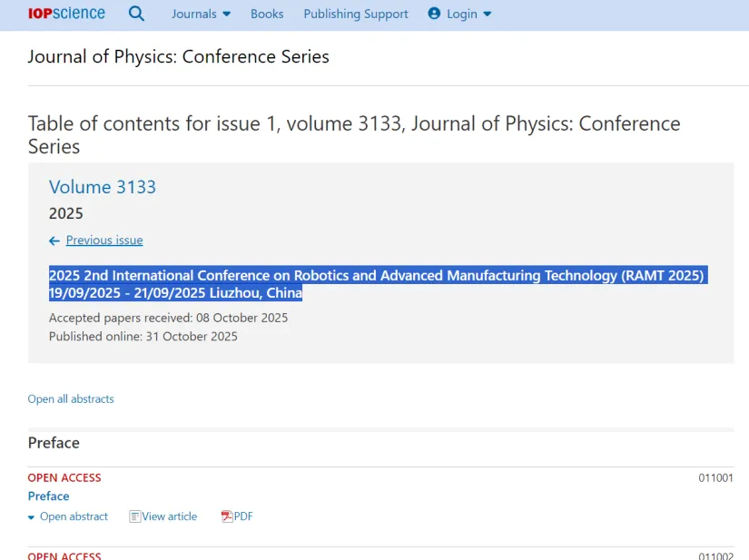Click the Login user account icon
This screenshot has width=749, height=560.
(x=434, y=14)
